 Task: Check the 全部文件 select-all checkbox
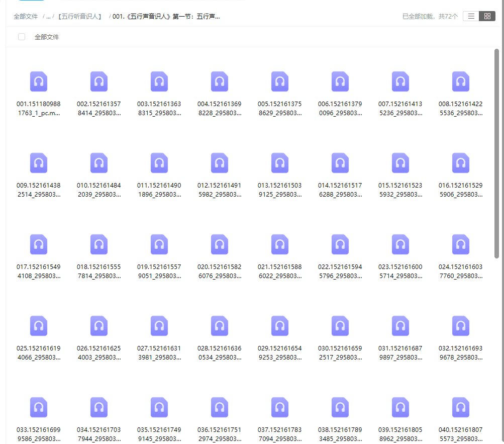(x=21, y=36)
